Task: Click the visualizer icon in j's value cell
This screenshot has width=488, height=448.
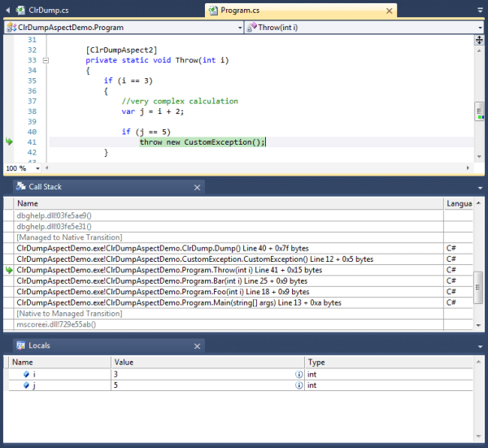Action: [299, 385]
